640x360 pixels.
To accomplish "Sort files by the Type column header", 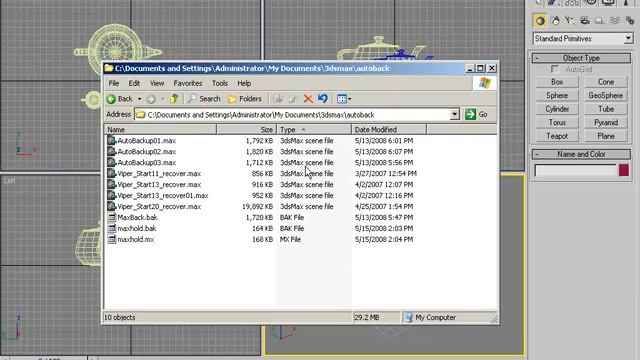I will (314, 130).
